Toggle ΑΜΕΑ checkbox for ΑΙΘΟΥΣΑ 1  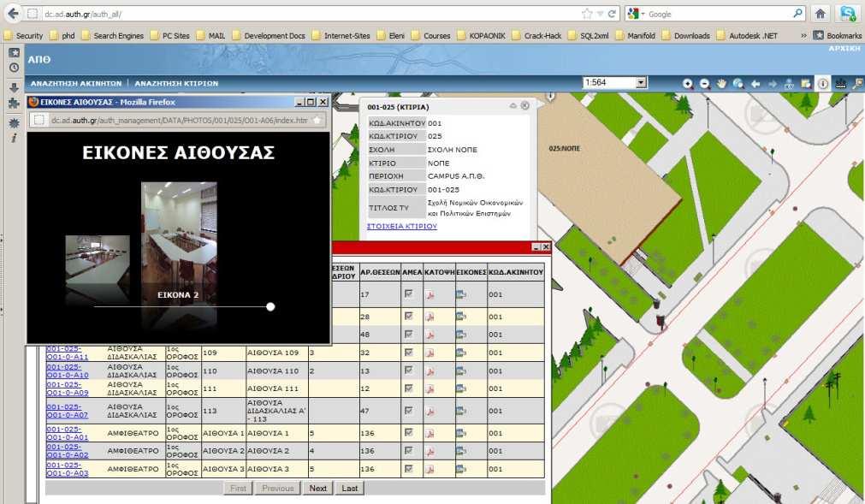coord(409,432)
